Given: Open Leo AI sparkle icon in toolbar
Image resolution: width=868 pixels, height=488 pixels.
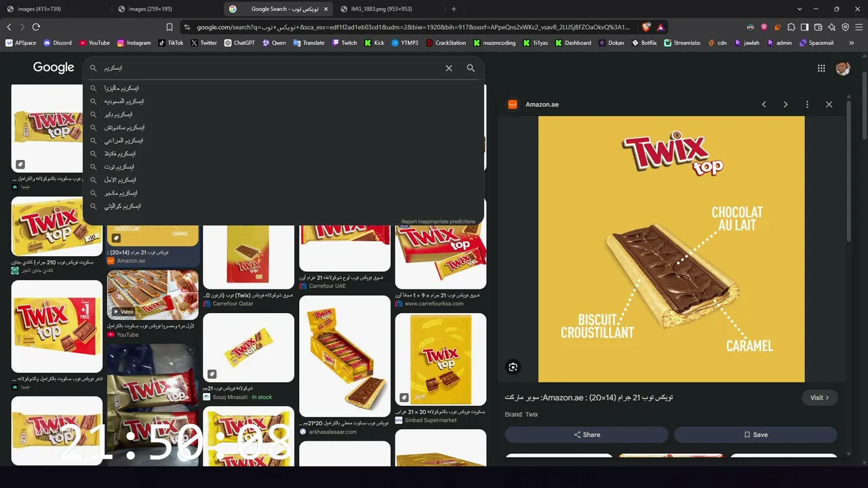Looking at the screenshot, I should pyautogui.click(x=831, y=27).
